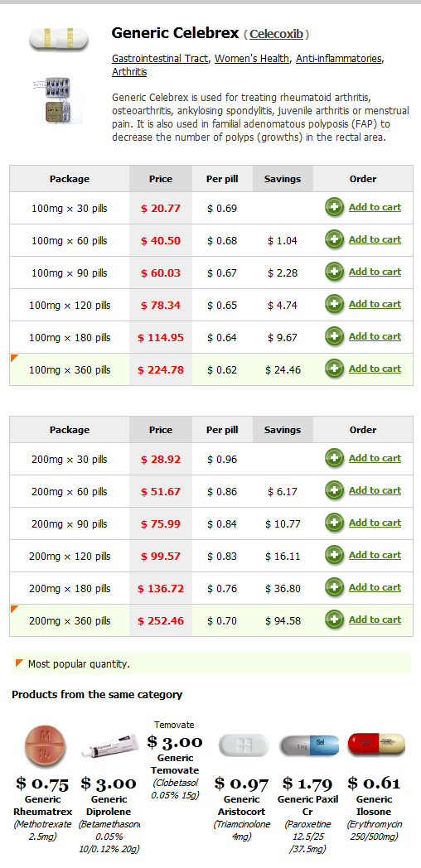Click green plus icon for 200mg × 180 pills
Viewport: 421px width, 868px height.
pyautogui.click(x=334, y=587)
